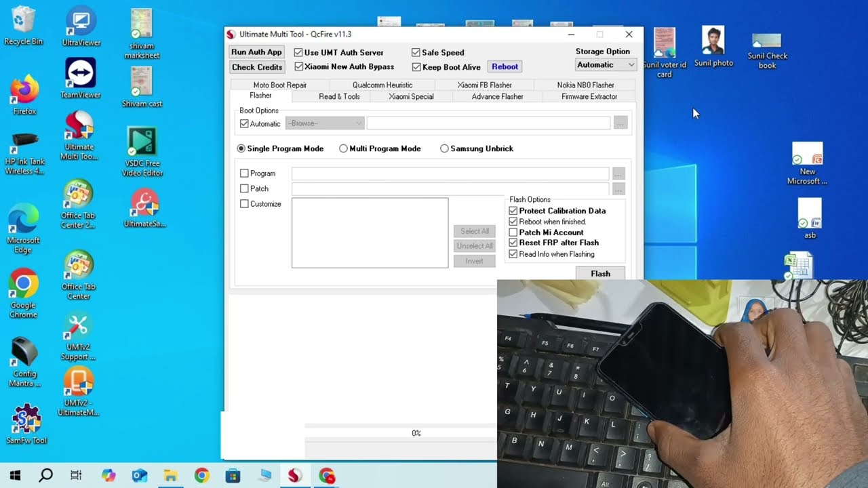
Task: Click the Program file path field
Action: [450, 174]
